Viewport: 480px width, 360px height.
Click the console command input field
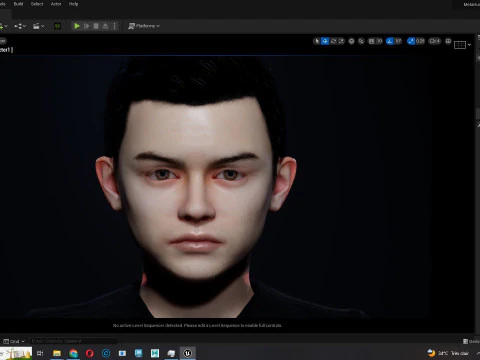[73, 341]
